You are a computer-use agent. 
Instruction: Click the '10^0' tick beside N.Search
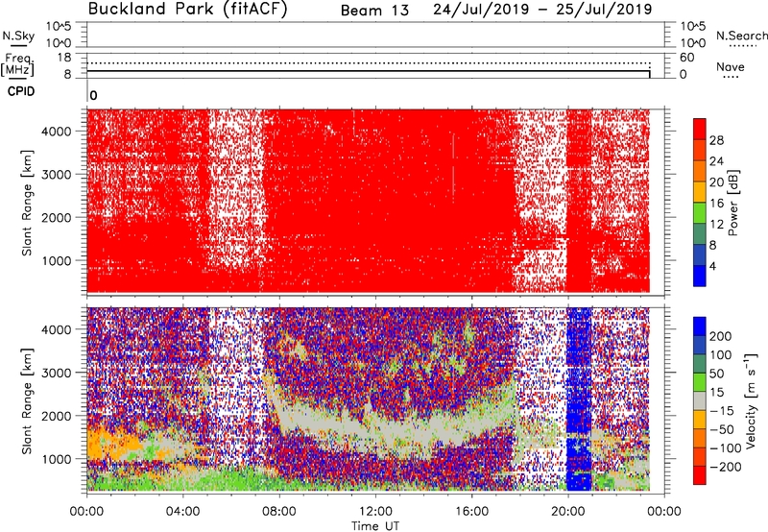[693, 43]
